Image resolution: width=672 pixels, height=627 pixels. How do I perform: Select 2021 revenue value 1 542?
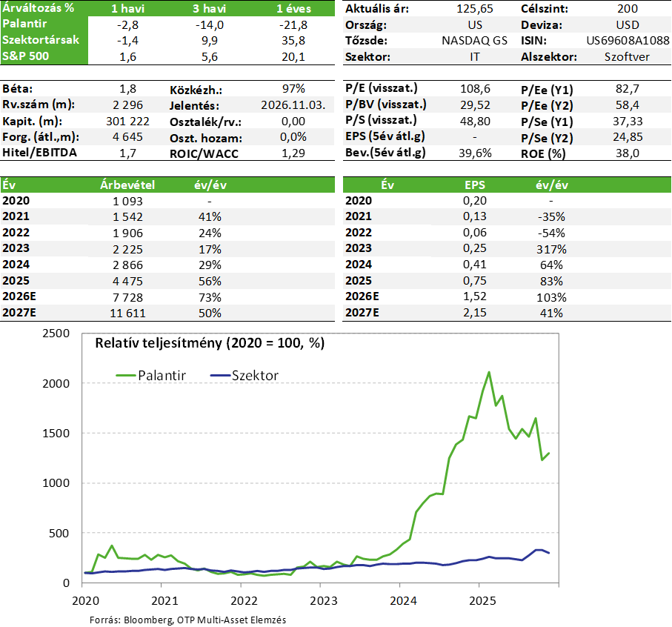127,217
